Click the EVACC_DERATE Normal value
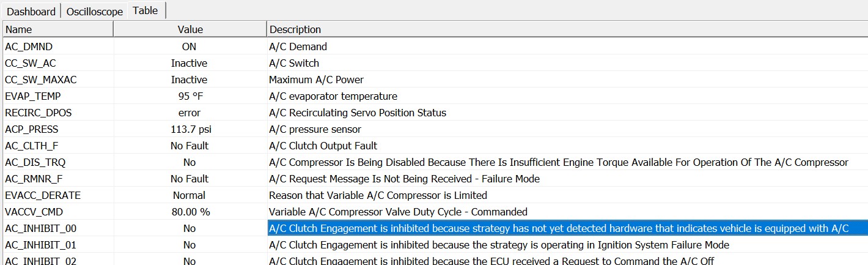 point(189,195)
